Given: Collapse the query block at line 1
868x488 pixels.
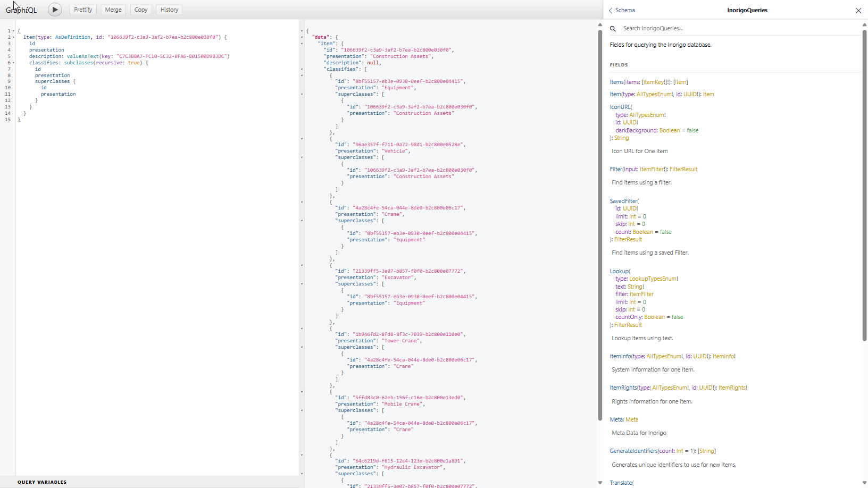Looking at the screenshot, I should coord(14,31).
